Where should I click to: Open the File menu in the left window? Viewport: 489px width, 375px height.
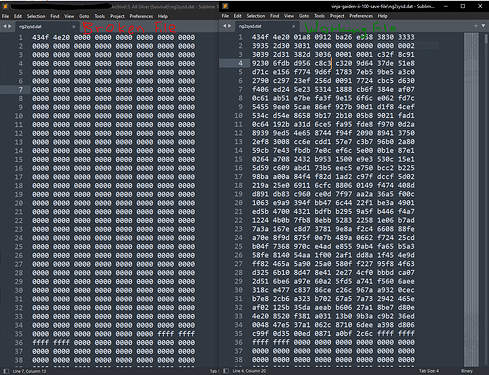pyautogui.click(x=5, y=16)
